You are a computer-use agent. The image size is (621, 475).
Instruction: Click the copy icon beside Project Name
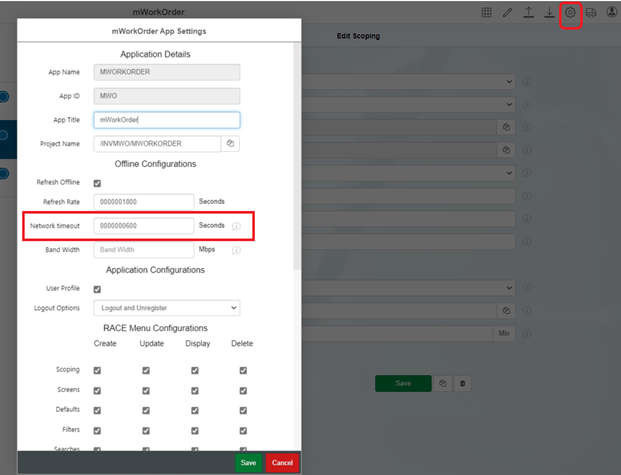[230, 144]
